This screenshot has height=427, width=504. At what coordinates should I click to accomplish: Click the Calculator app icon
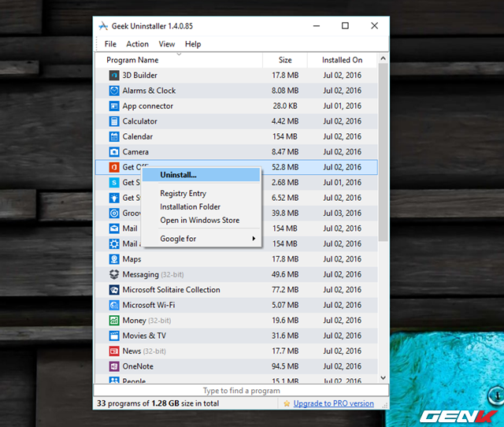click(114, 121)
